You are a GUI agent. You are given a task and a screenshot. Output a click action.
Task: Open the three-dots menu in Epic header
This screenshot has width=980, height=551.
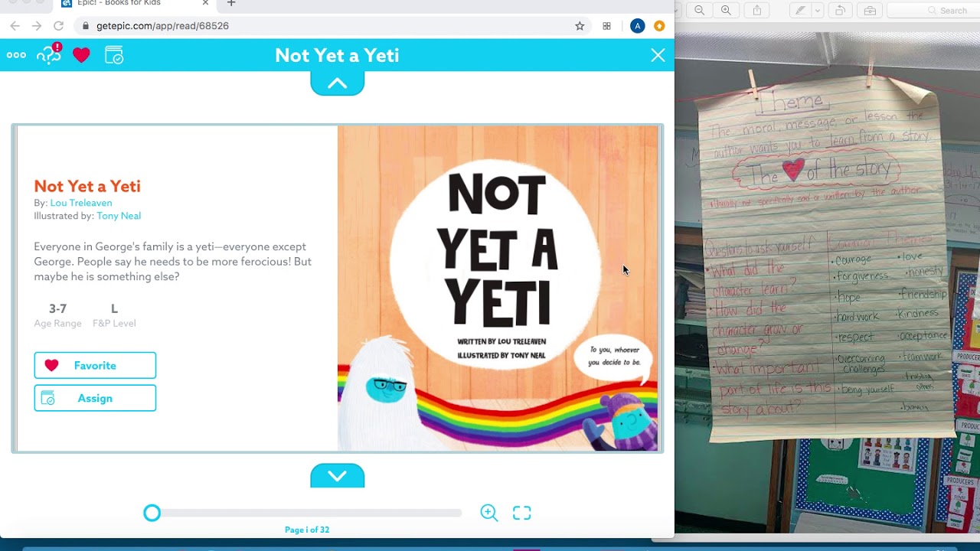point(16,55)
